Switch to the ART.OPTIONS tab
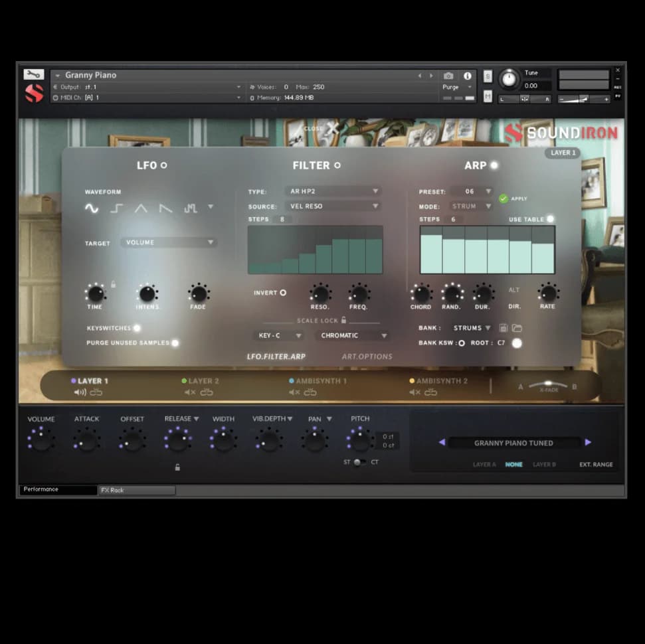The height and width of the screenshot is (644, 645). (367, 357)
